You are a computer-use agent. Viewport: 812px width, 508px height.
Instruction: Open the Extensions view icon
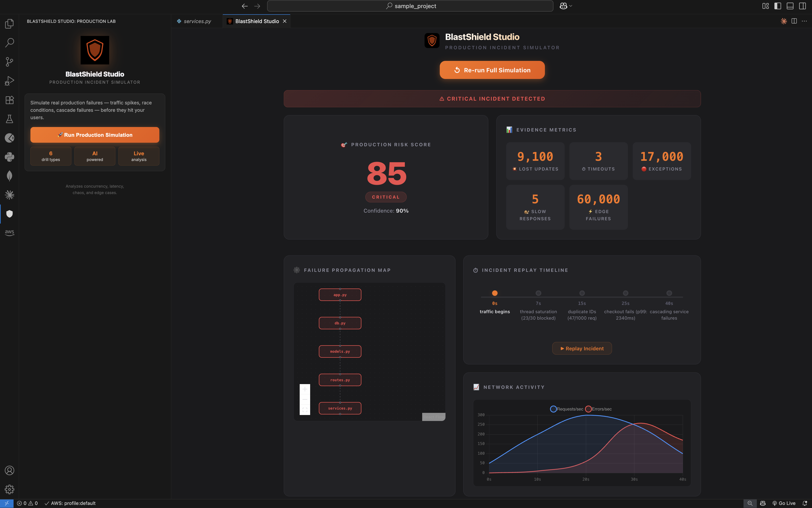pos(10,100)
